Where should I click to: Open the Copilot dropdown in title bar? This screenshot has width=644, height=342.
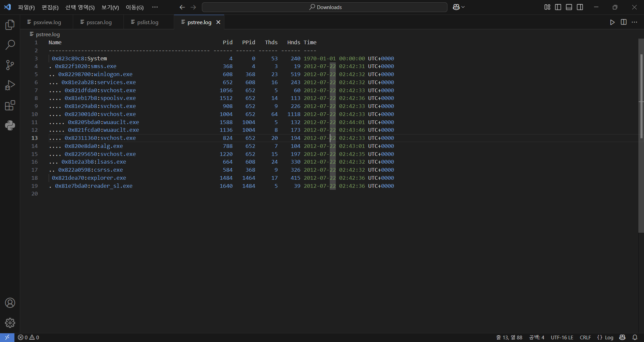pos(459,7)
